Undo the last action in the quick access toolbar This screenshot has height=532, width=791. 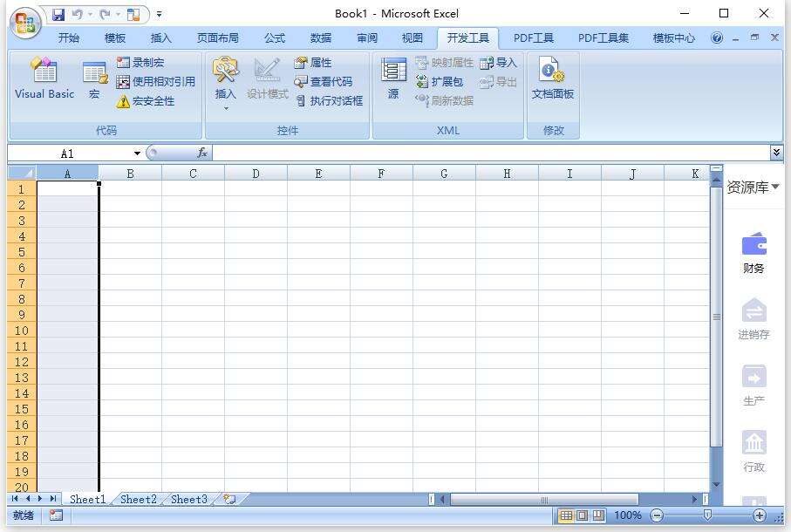77,15
